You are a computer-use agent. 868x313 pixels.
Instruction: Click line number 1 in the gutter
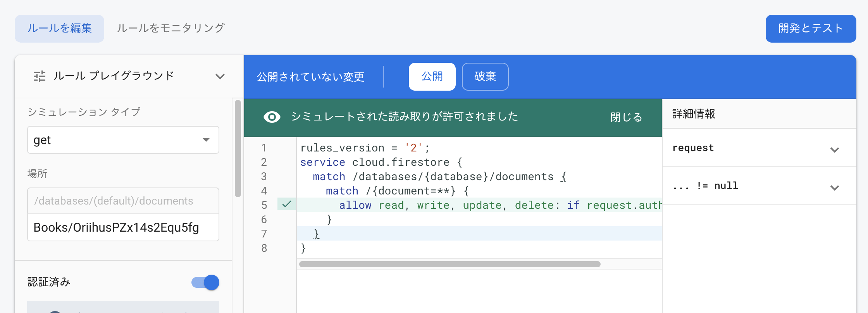click(x=264, y=148)
